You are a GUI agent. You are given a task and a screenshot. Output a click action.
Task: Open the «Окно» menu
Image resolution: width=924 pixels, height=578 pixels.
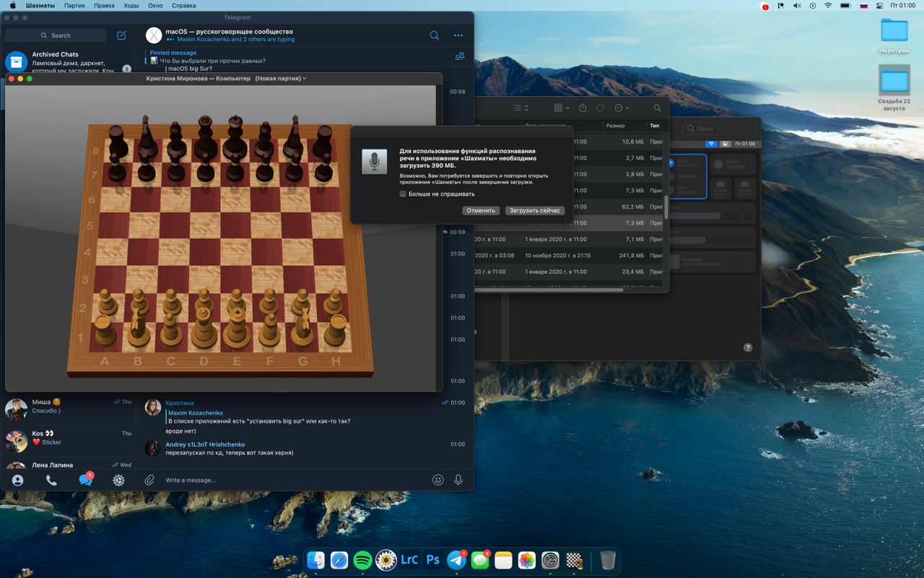(155, 5)
